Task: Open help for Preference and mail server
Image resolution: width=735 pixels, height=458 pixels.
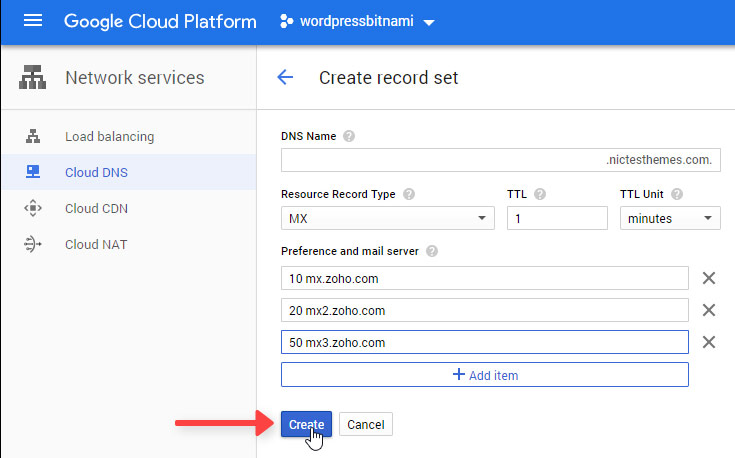Action: 432,251
